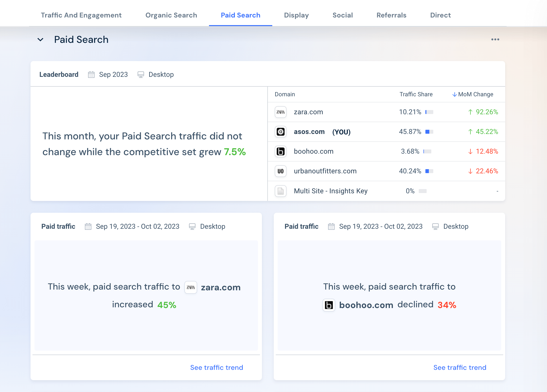Screen dimensions: 547x392
Task: Collapse the Paid Search section
Action: pos(41,39)
